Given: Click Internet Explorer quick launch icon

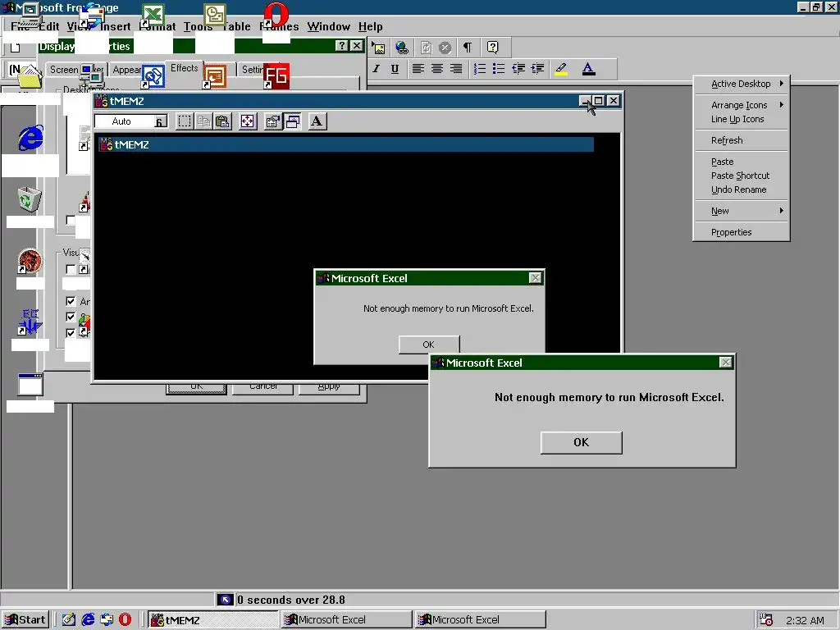Looking at the screenshot, I should click(x=88, y=620).
